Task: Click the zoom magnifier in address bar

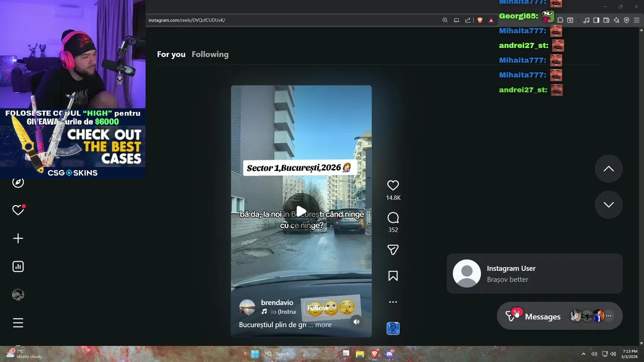Action: [x=445, y=20]
